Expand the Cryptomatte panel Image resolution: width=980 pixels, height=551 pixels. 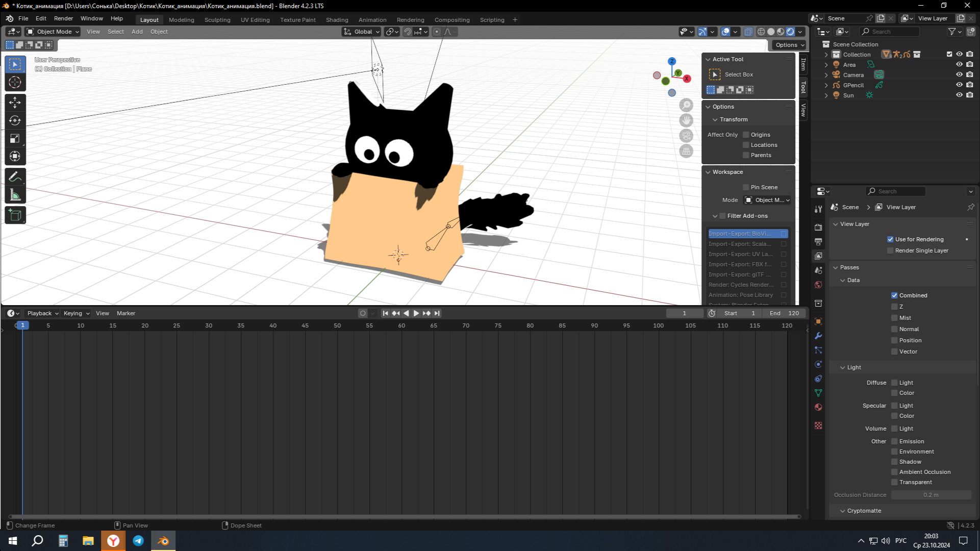click(x=843, y=511)
